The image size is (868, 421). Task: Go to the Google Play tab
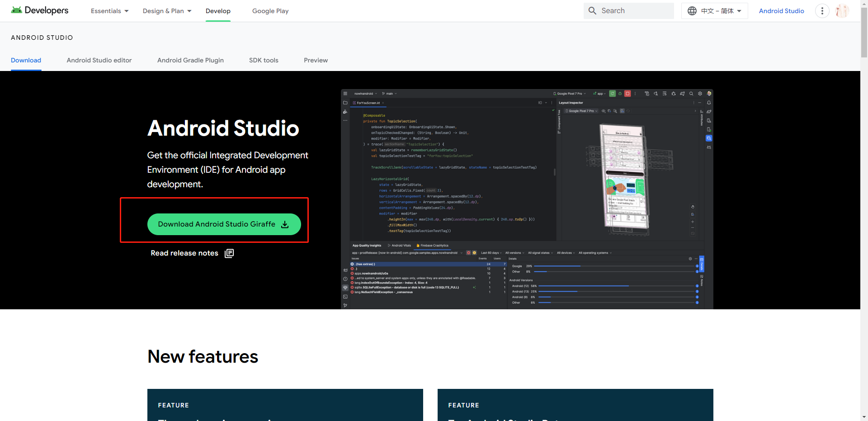point(270,11)
